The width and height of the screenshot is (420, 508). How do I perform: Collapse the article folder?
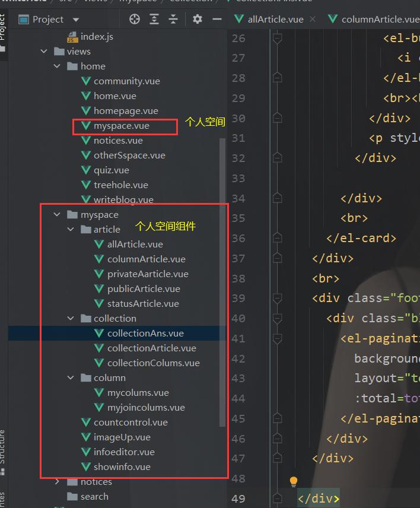pyautogui.click(x=71, y=230)
